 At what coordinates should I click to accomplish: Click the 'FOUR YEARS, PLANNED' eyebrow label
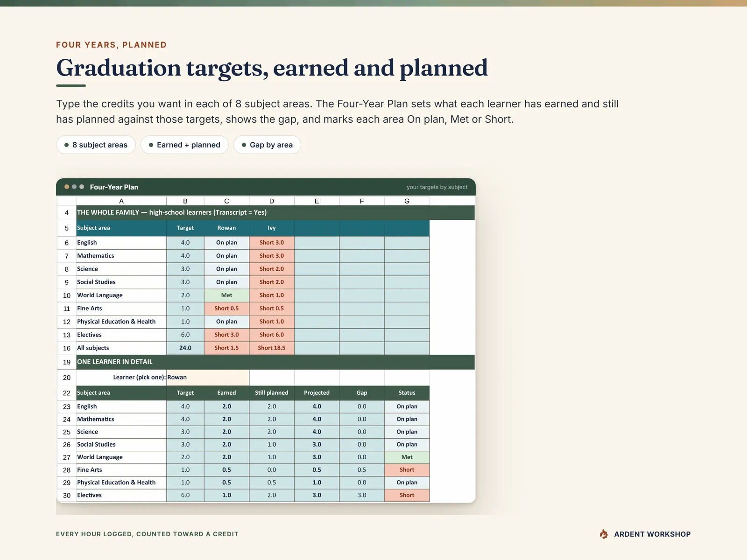pyautogui.click(x=111, y=45)
